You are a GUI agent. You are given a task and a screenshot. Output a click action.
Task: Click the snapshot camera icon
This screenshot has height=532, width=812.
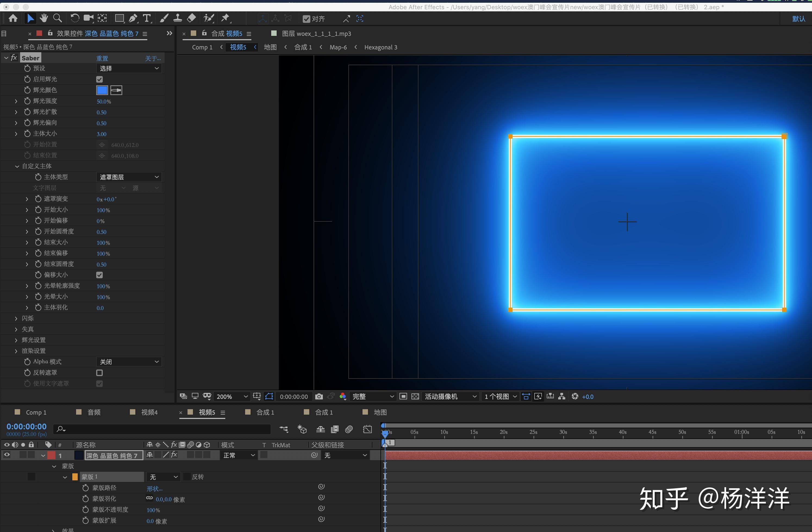pyautogui.click(x=319, y=396)
